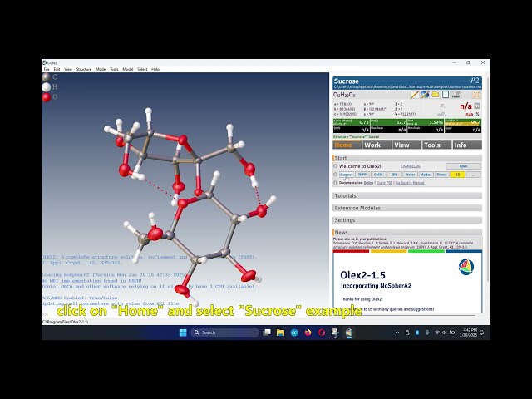Open the File menu
This screenshot has height=399, width=532.
[x=47, y=69]
